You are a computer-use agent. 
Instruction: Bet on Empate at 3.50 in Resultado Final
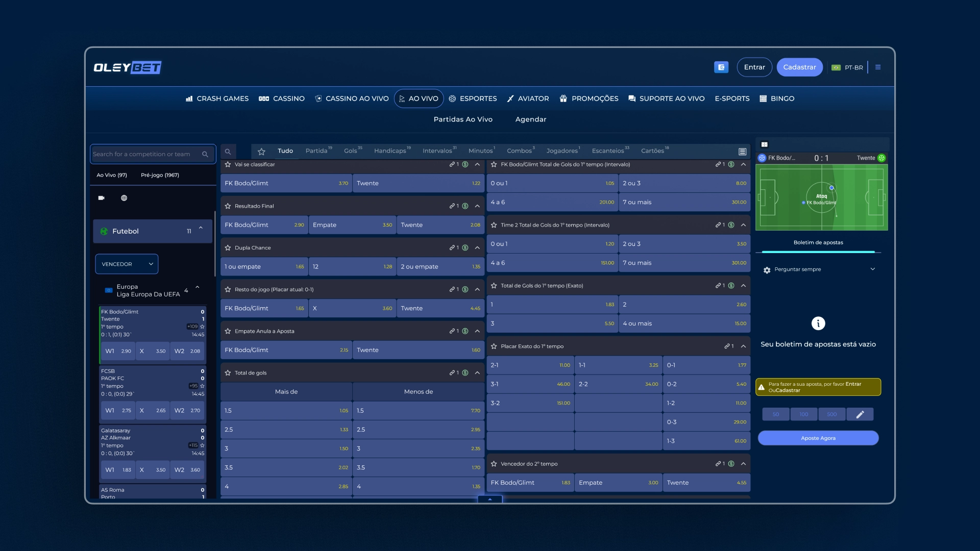pyautogui.click(x=352, y=225)
